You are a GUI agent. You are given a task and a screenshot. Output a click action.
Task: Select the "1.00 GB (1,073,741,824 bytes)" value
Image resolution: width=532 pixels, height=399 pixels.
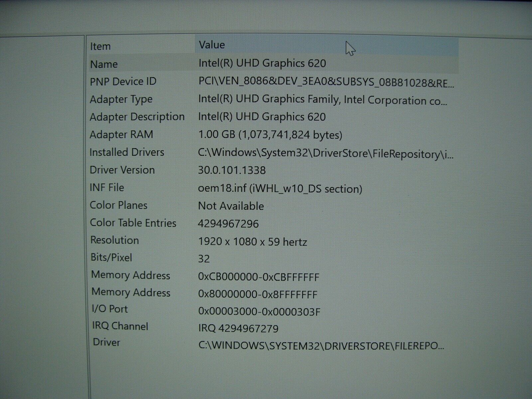270,135
